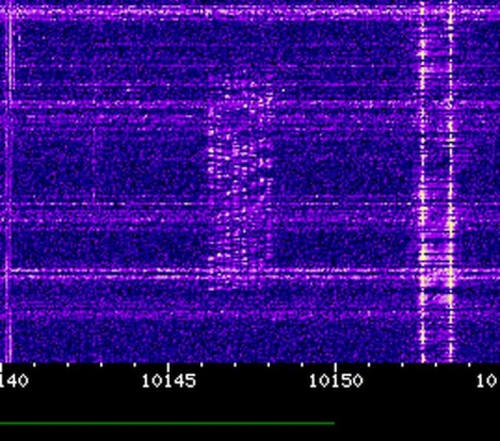Click the minor tick just left of 10150
The height and width of the screenshot is (441, 500).
302,365
